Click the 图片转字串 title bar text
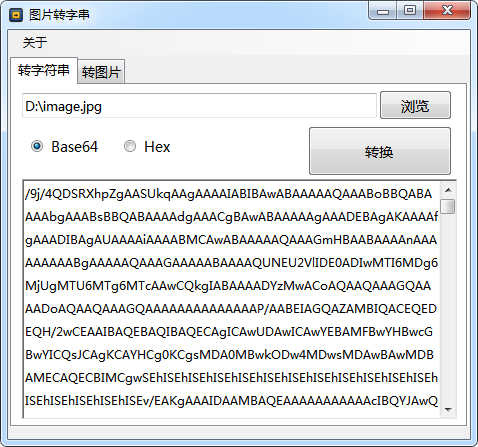The height and width of the screenshot is (447, 478). pyautogui.click(x=59, y=15)
